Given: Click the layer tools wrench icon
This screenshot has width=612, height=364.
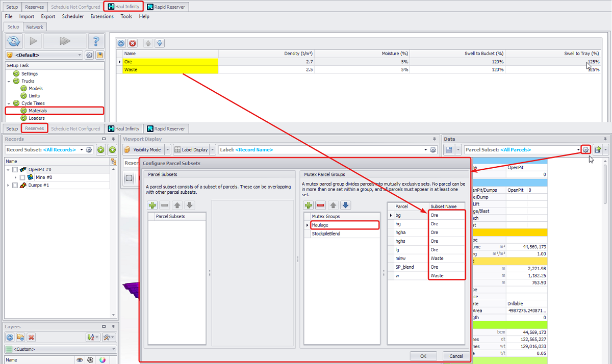Looking at the screenshot, I should click(x=109, y=337).
